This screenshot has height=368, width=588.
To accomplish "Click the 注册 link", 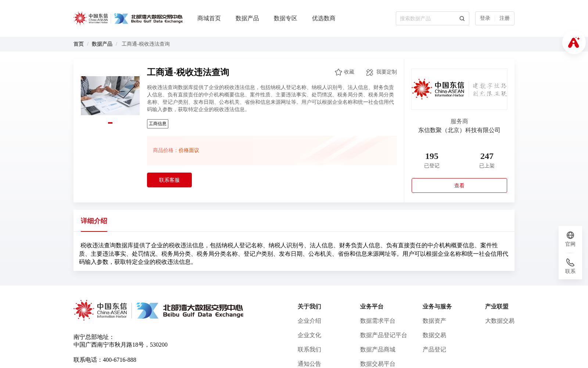I will [x=505, y=18].
